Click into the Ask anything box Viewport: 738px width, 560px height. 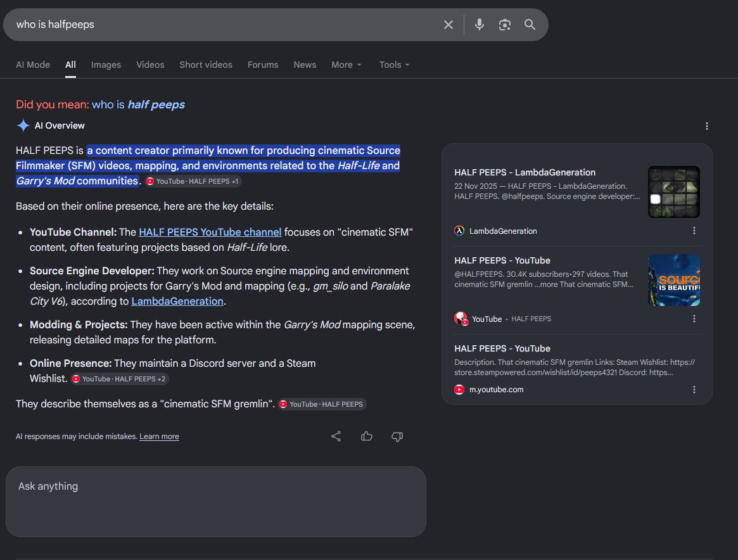click(x=216, y=502)
